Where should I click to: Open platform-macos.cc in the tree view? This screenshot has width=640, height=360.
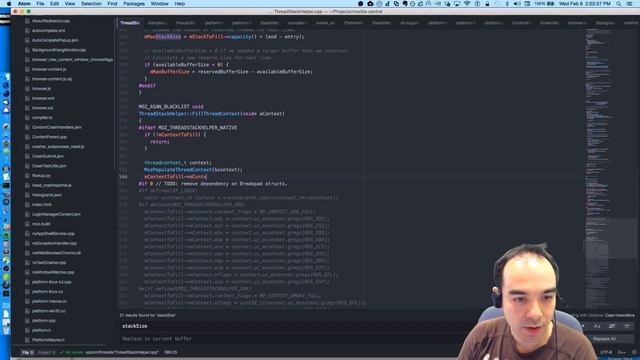49,301
